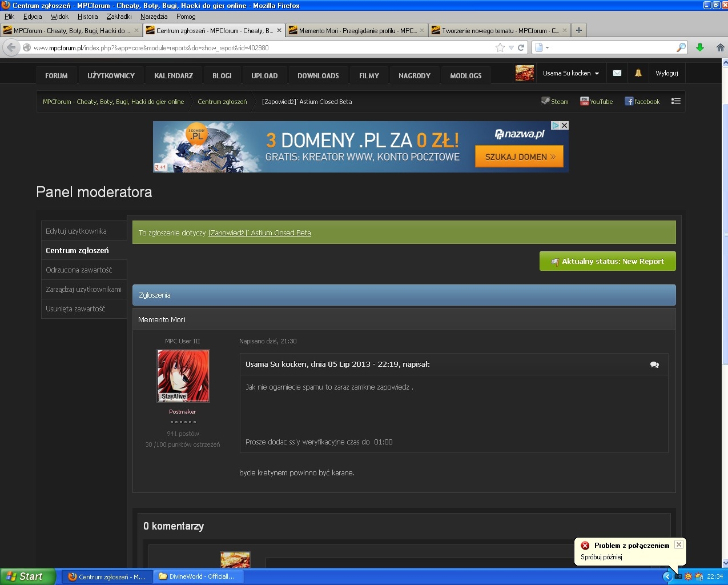The width and height of the screenshot is (728, 585).
Task: Click the Wyloguj logout link
Action: (667, 73)
